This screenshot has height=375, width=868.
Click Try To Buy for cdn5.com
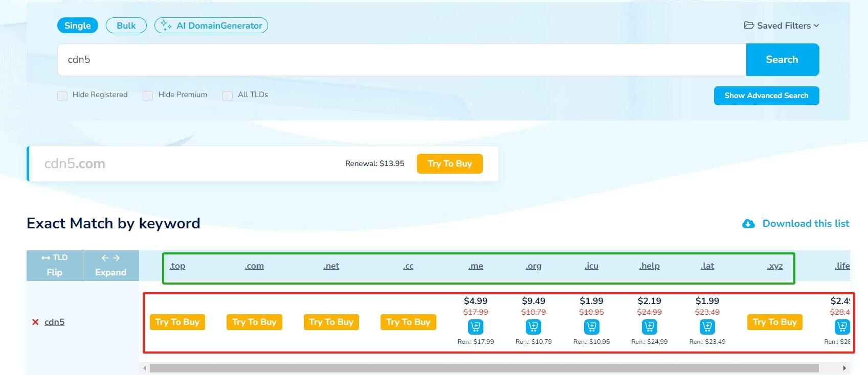450,163
